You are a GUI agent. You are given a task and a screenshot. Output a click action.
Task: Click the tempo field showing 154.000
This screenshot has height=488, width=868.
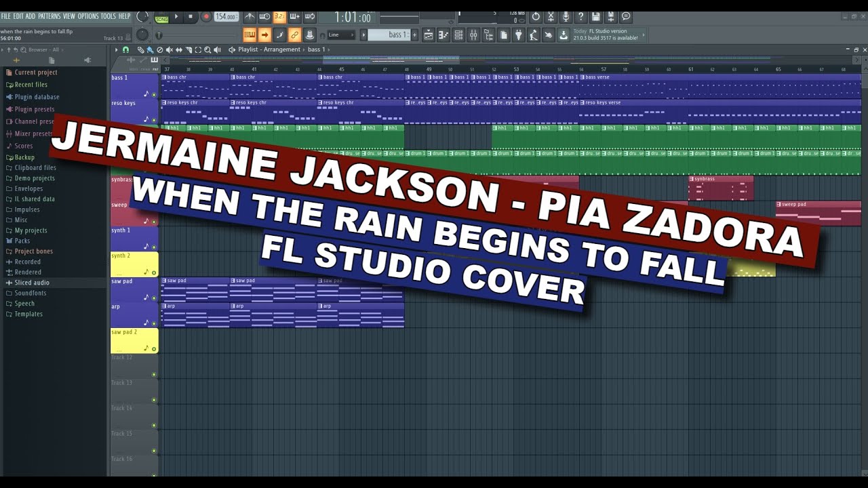click(226, 16)
